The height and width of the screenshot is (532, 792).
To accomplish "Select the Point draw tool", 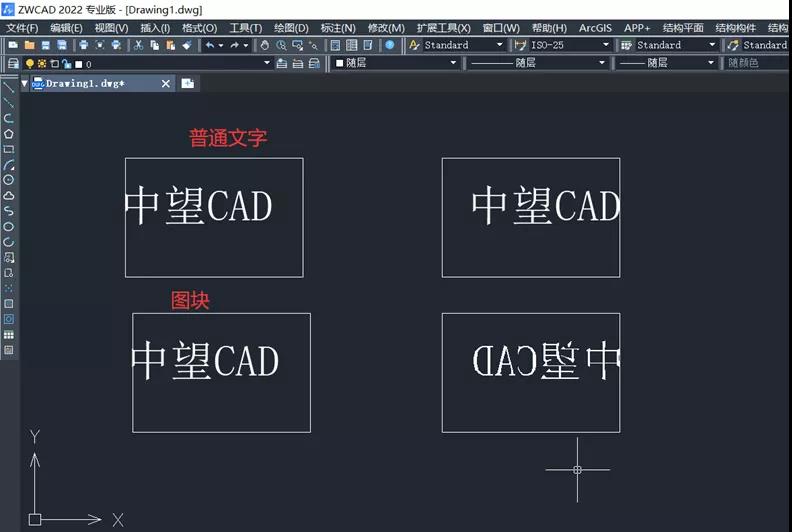I will coord(9,288).
